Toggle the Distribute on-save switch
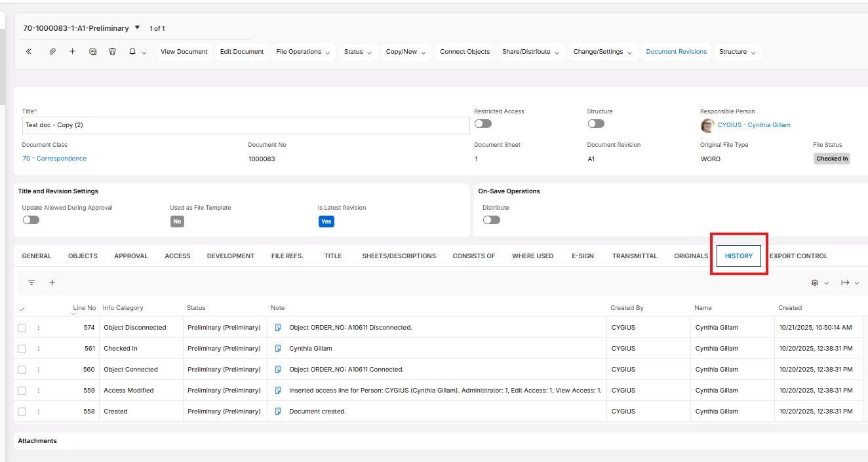Viewport: 868px width, 462px height. tap(491, 220)
